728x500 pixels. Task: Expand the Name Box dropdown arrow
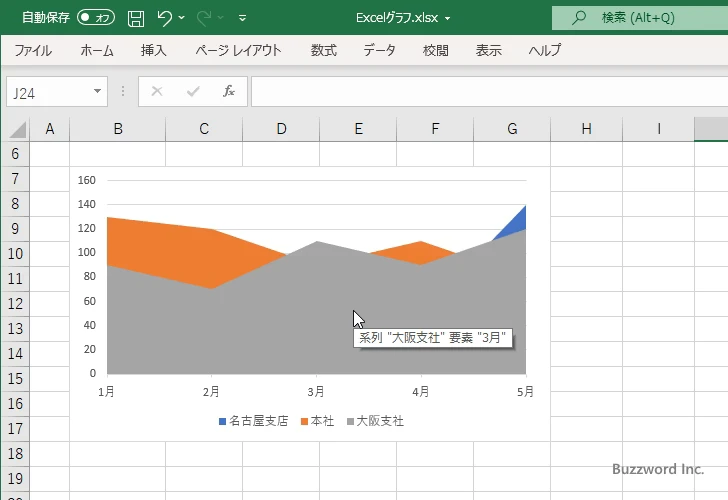(98, 91)
